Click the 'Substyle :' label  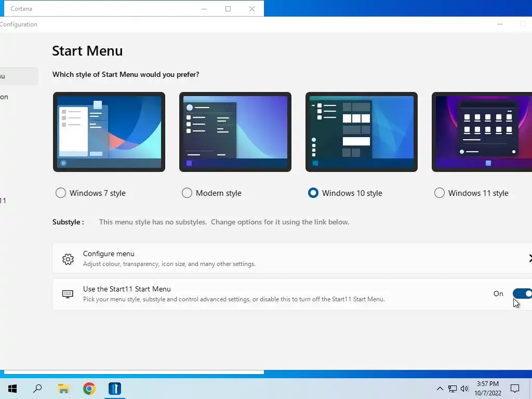[68, 222]
